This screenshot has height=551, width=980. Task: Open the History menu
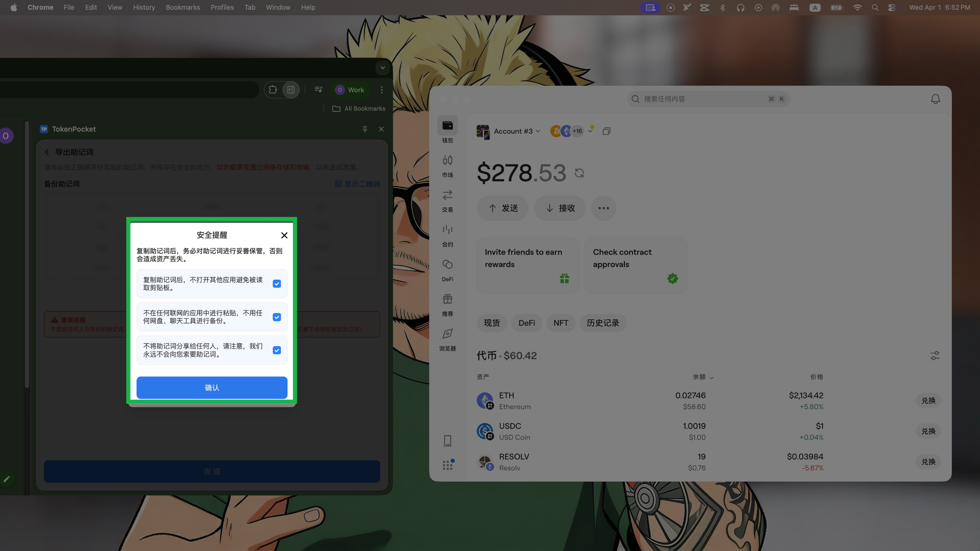[x=144, y=7]
